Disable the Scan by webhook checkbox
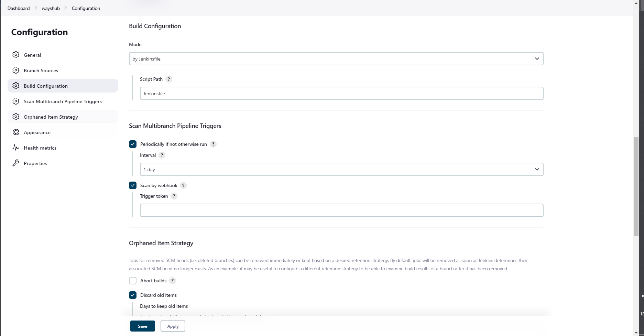The width and height of the screenshot is (644, 336). pyautogui.click(x=133, y=185)
